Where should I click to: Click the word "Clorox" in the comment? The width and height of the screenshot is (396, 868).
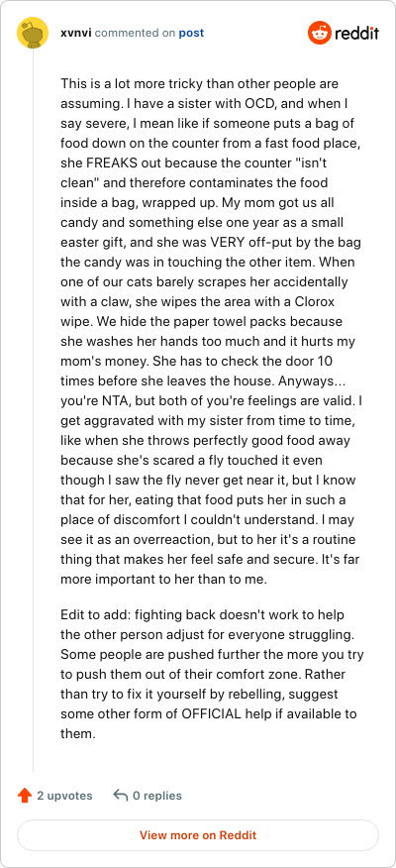click(324, 301)
